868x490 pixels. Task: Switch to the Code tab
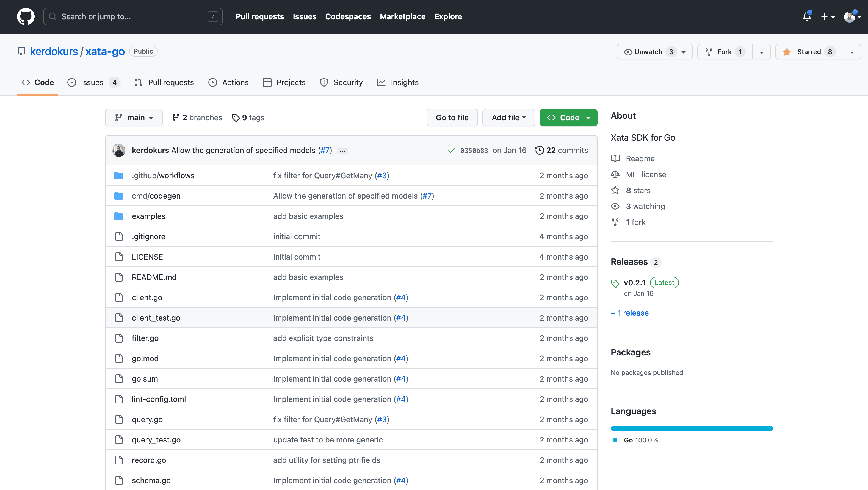(x=38, y=82)
